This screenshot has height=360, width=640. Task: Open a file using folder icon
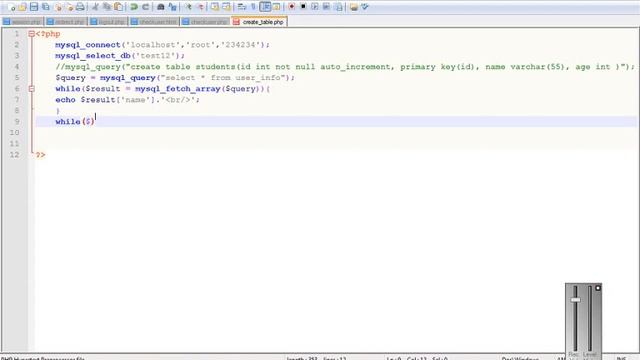pyautogui.click(x=22, y=7)
